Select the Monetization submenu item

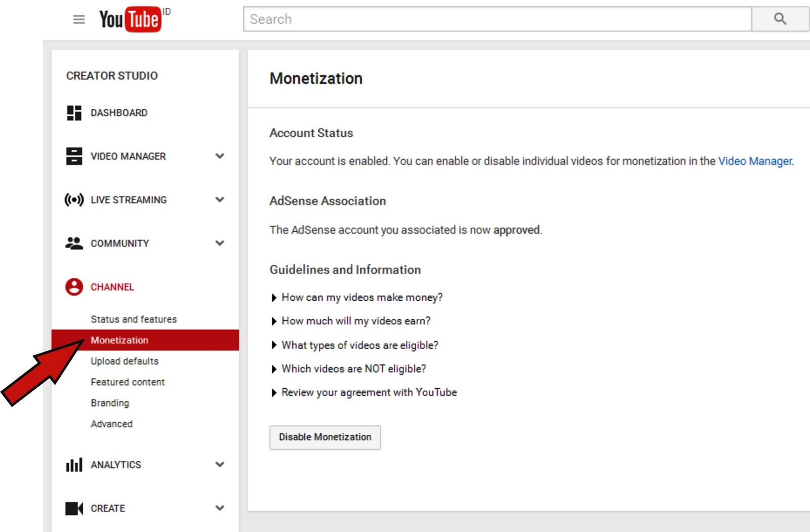[145, 340]
